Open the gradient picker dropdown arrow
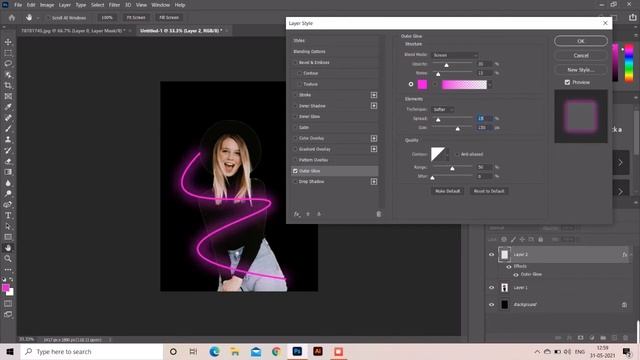 click(490, 84)
